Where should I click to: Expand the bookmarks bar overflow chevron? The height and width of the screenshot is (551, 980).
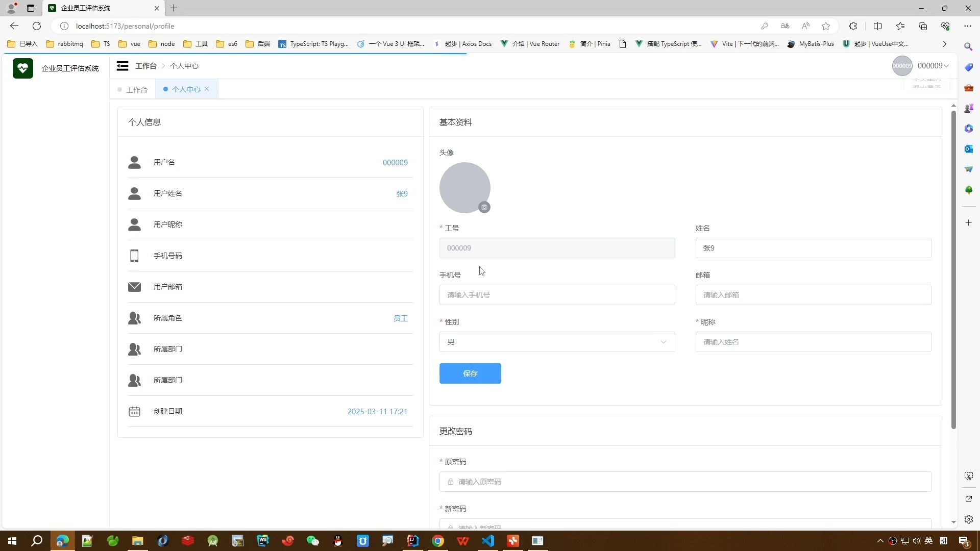click(944, 44)
